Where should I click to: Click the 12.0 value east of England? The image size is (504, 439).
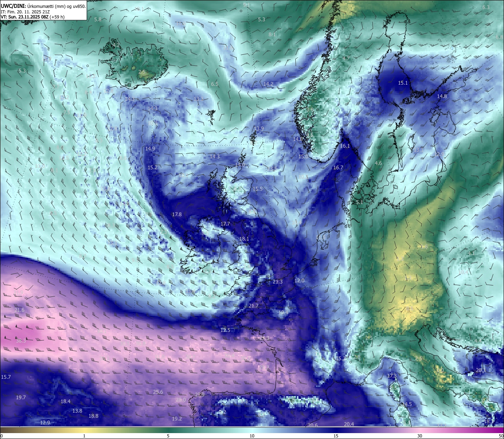[x=300, y=281]
